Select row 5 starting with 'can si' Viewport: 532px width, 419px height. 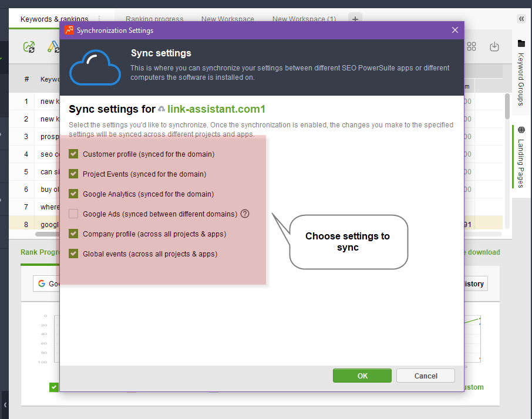click(34, 172)
